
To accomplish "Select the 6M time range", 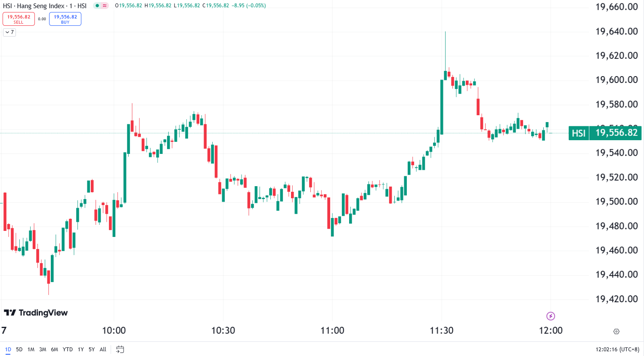I will 54,349.
